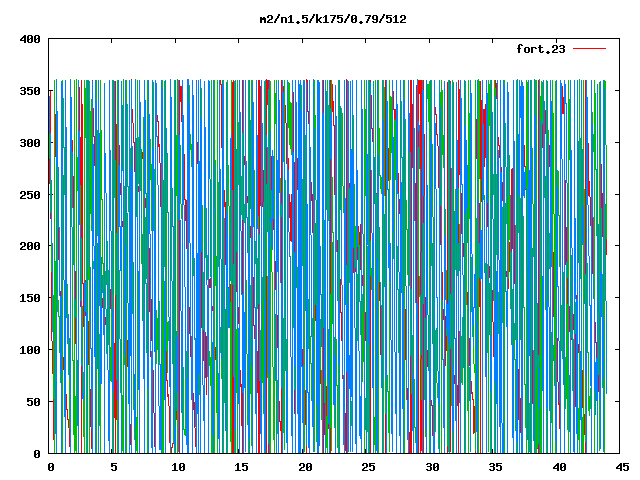Click y-axis label 50
Image resolution: width=640 pixels, height=480 pixels.
pyautogui.click(x=33, y=402)
